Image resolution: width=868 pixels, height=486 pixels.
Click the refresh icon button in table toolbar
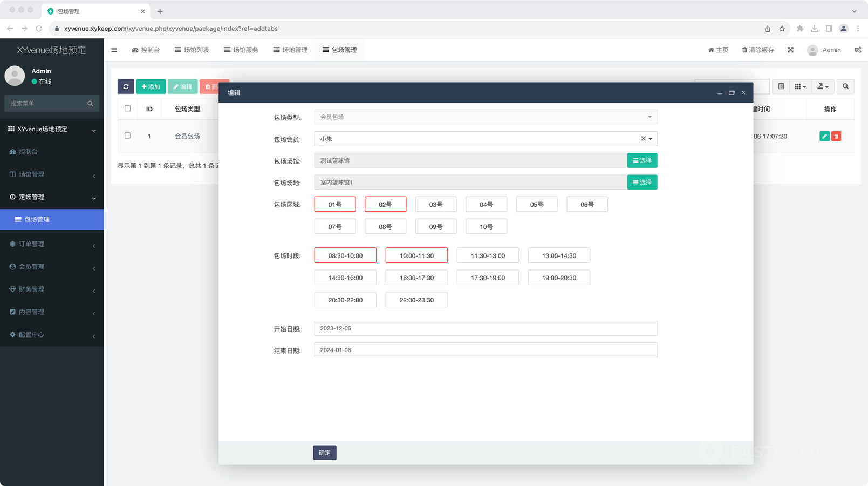pyautogui.click(x=126, y=86)
